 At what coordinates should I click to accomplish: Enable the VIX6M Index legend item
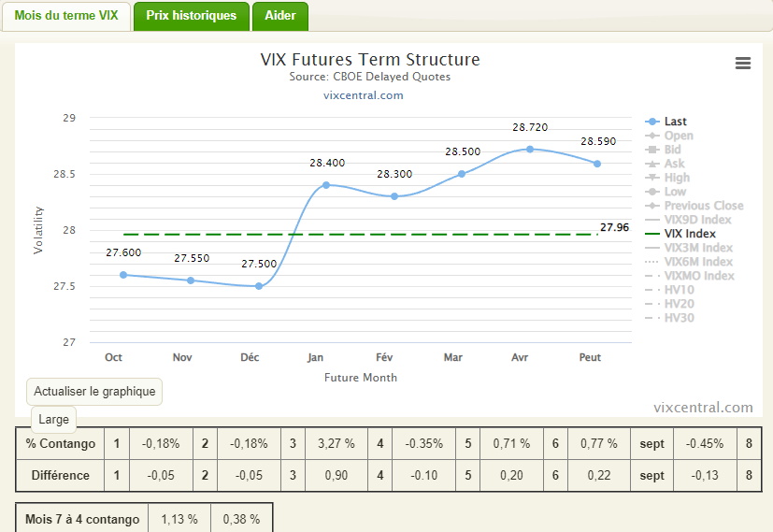698,262
